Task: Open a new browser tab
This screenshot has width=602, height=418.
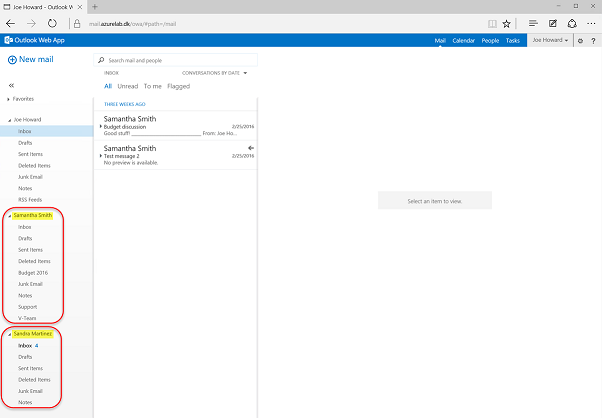Action: coord(95,7)
